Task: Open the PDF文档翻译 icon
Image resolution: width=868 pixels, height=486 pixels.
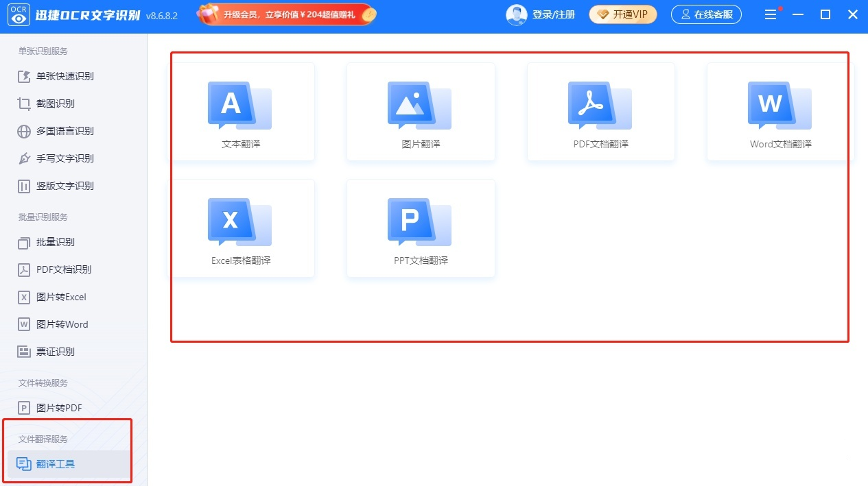Action: [x=600, y=106]
